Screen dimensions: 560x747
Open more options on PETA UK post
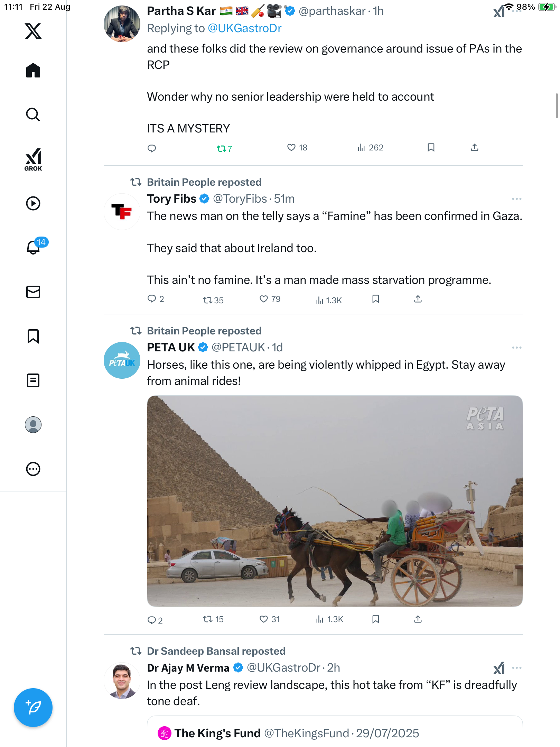(516, 348)
